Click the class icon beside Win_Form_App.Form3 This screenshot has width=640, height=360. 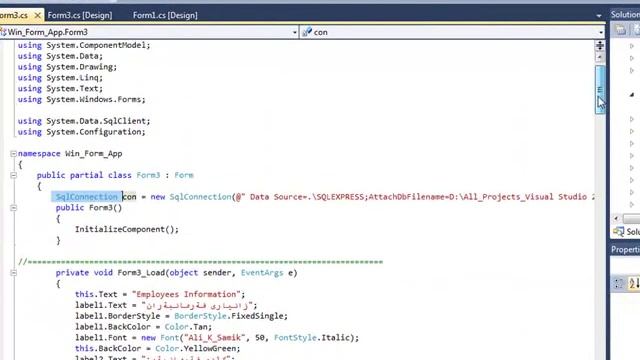pos(3,32)
